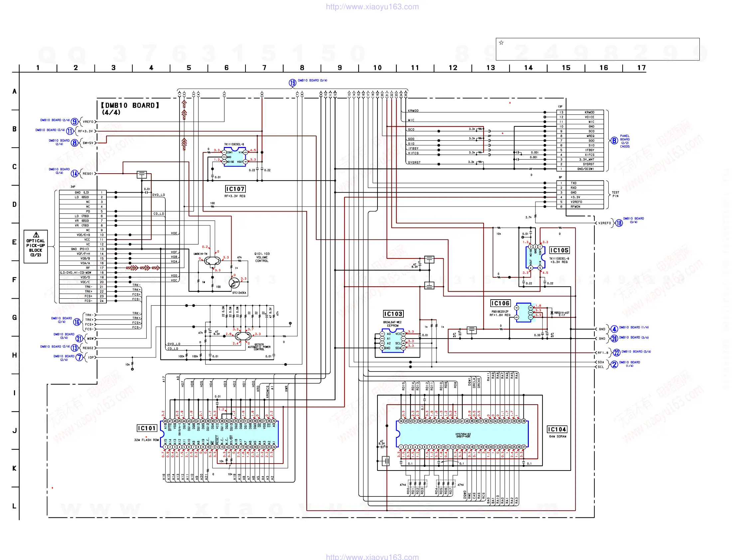
Task: Click the circled 22 RF1.8 connector
Action: [x=616, y=352]
